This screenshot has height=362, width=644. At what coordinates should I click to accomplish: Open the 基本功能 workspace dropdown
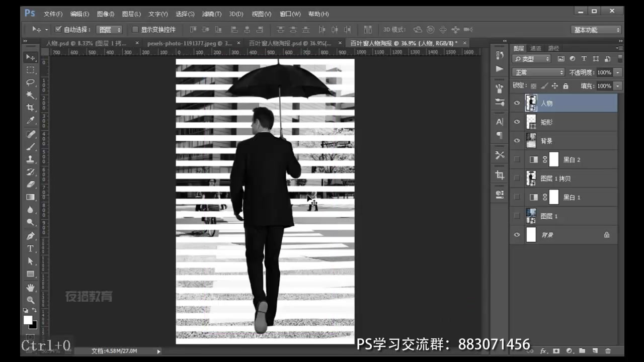click(x=597, y=30)
